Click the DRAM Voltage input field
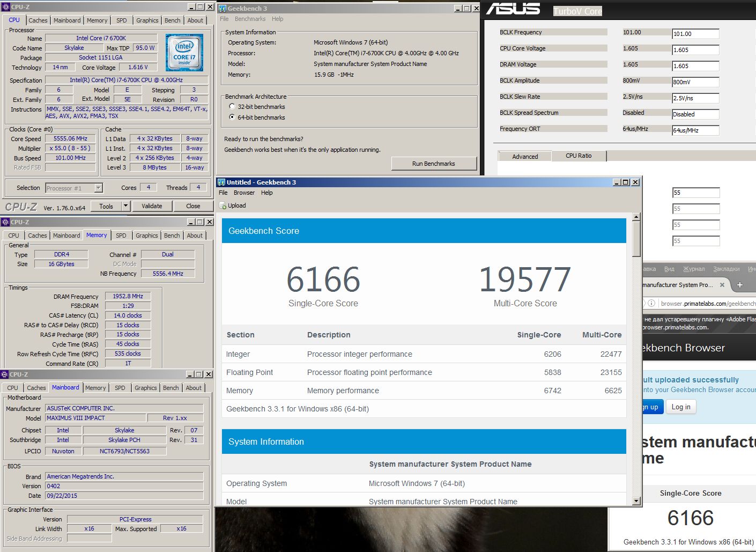Viewport: 756px width, 552px height. pos(695,66)
